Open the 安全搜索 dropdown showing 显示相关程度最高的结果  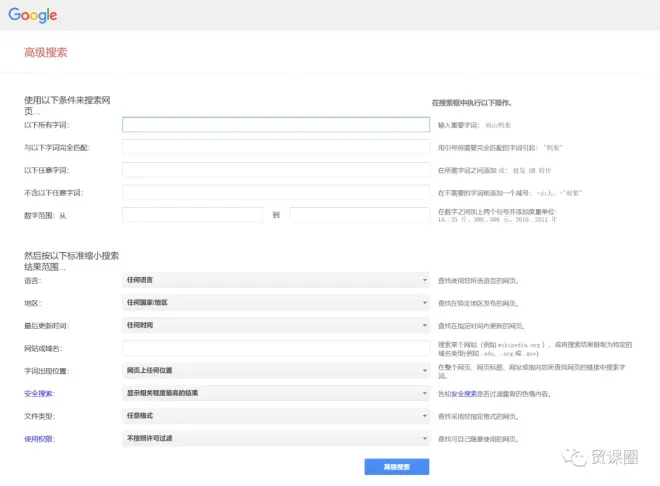[275, 393]
